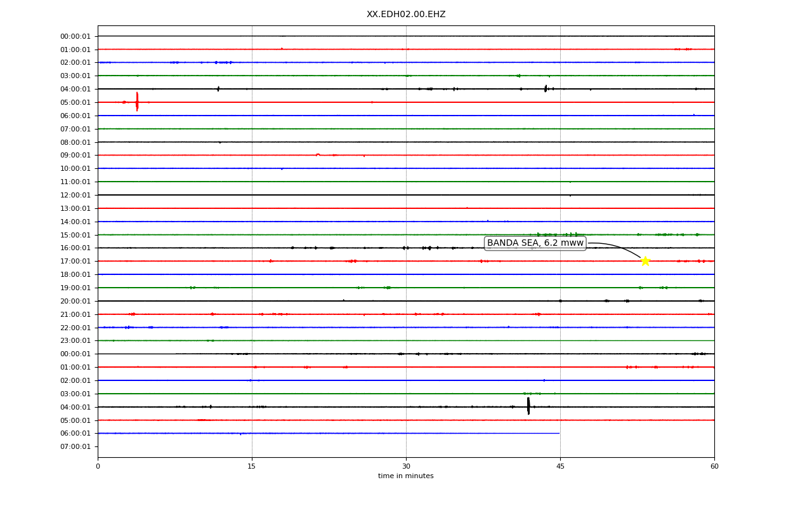Click the black spike on upper 04:00:01 trace near 43 minutes
The height and width of the screenshot is (508, 812).
[546, 88]
